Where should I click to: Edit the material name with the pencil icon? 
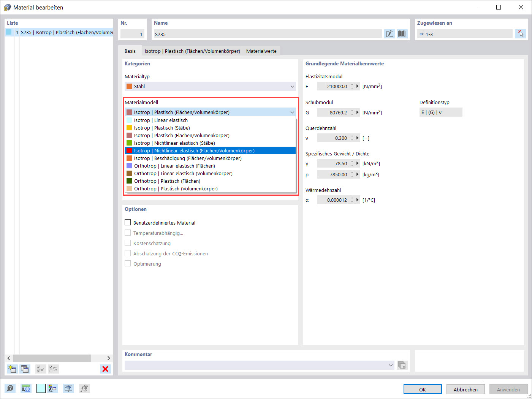[389, 34]
